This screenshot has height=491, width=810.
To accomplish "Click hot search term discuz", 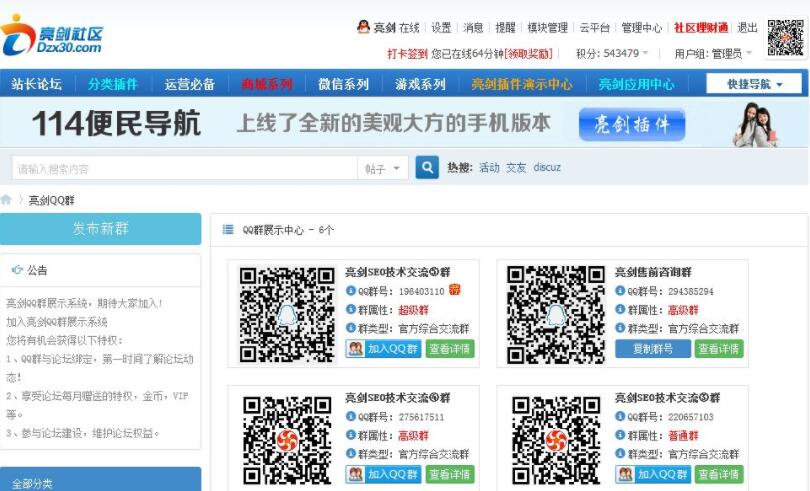I will coord(547,167).
